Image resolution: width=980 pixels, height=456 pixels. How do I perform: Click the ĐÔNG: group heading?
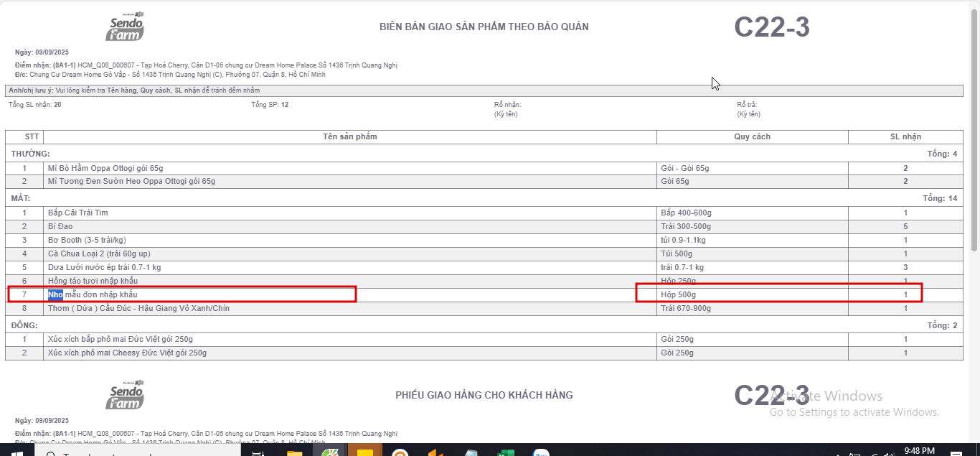click(24, 325)
